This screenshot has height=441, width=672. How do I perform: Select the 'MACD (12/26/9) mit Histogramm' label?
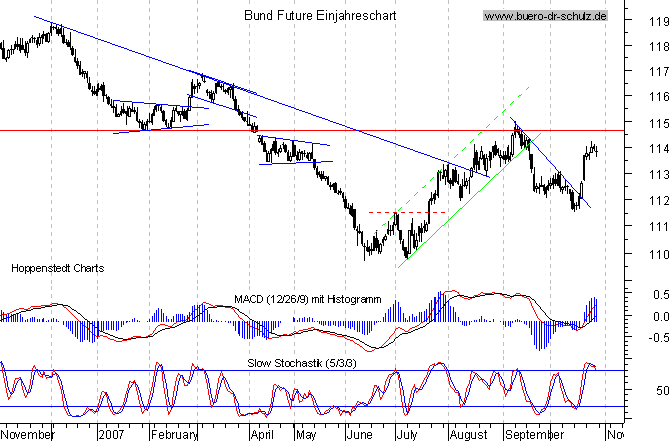(308, 299)
